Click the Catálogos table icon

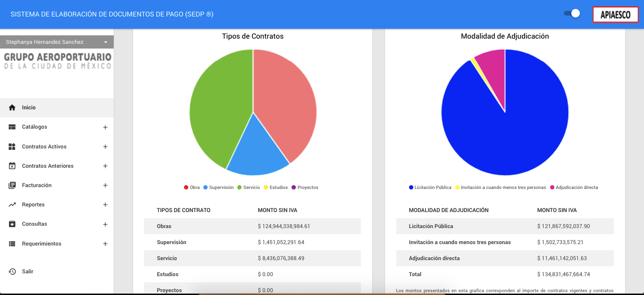12,127
